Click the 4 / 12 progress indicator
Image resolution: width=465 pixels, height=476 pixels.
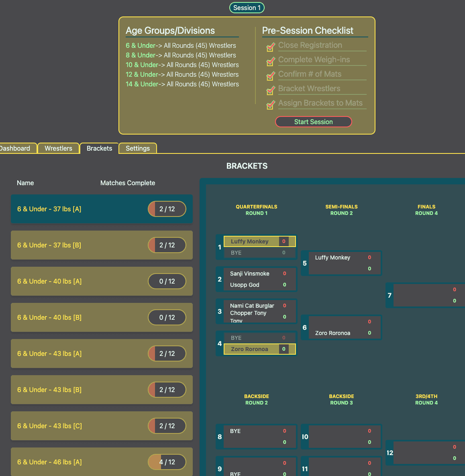pos(167,462)
